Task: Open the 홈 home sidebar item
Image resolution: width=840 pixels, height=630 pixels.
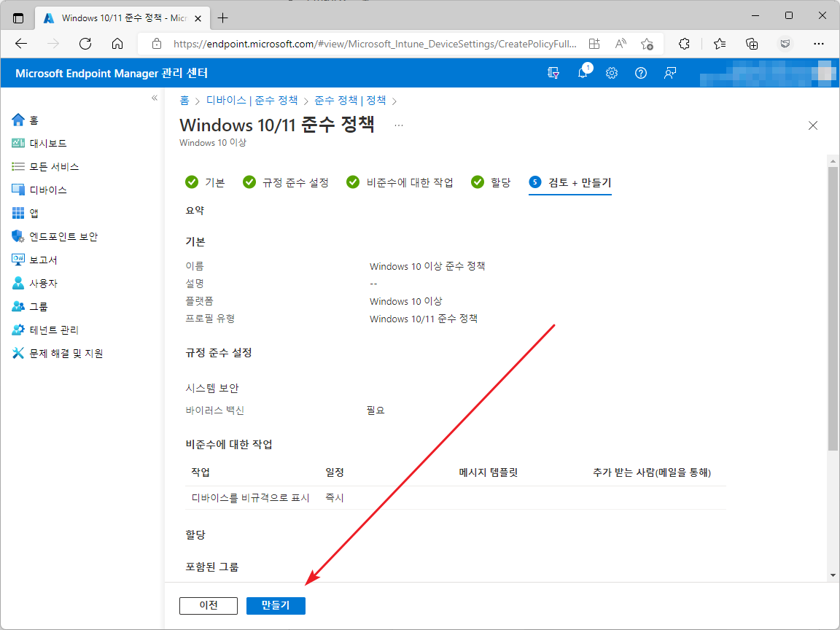Action: point(26,120)
